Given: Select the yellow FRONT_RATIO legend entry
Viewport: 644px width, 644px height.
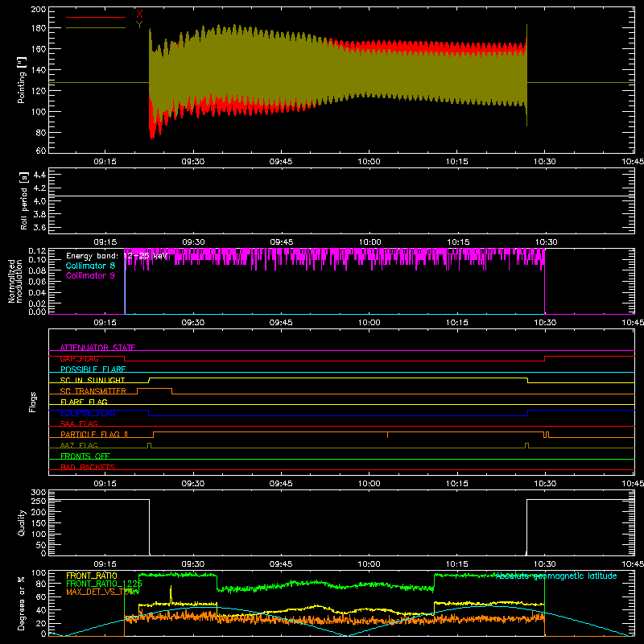Looking at the screenshot, I should click(92, 576).
